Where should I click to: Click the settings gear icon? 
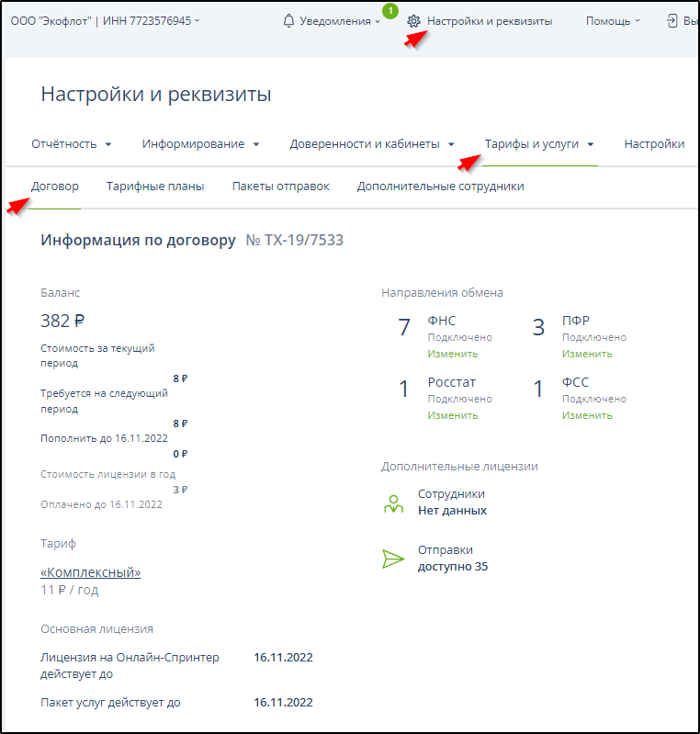(414, 21)
